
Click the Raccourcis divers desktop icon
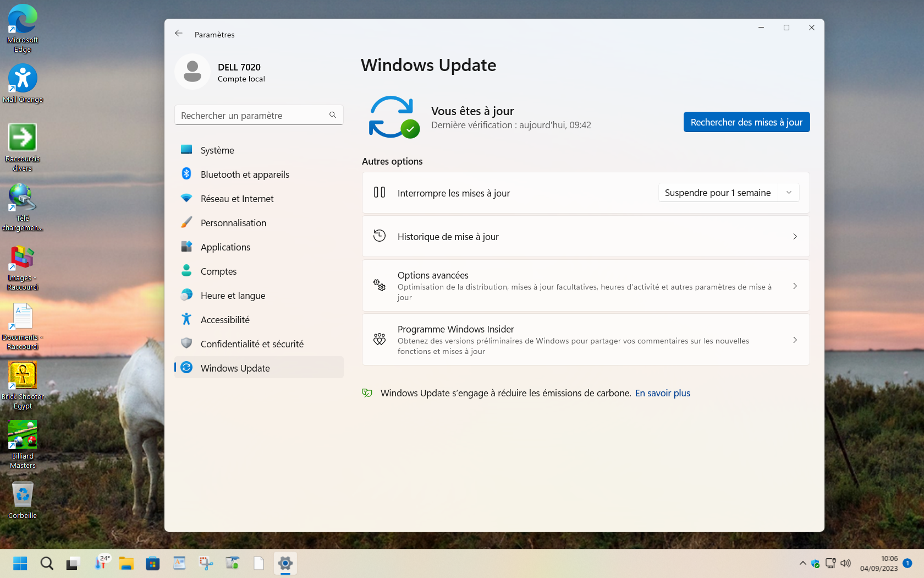(x=23, y=148)
